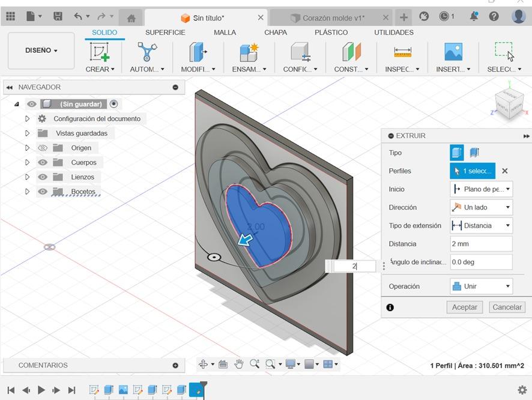Click the save disk icon
This screenshot has width=532, height=400.
coord(58,17)
